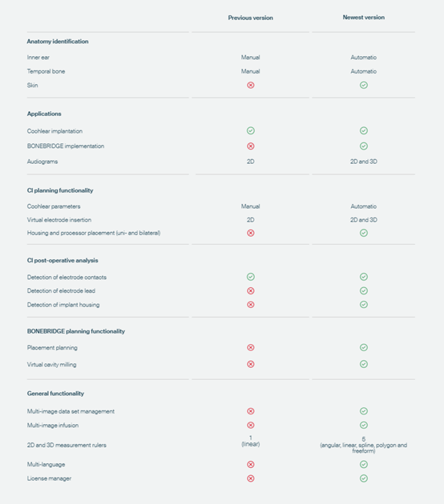Click BONEBRIDGE implementation green check icon
This screenshot has width=444, height=504.
coord(363,146)
